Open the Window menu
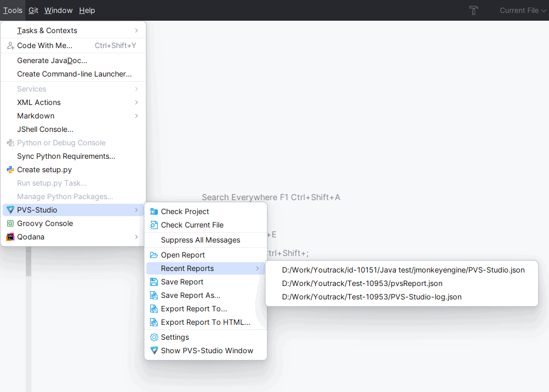The height and width of the screenshot is (392, 549). [x=58, y=10]
